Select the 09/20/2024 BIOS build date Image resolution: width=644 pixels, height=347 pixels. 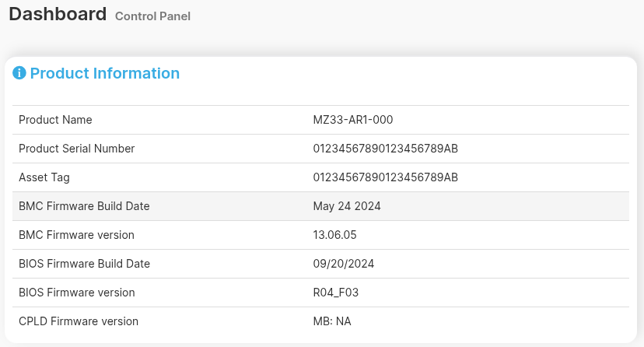click(343, 264)
